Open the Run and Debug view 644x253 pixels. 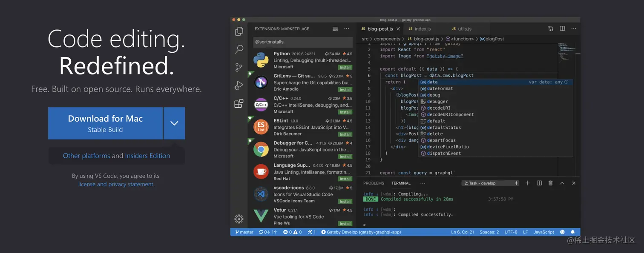(x=239, y=85)
